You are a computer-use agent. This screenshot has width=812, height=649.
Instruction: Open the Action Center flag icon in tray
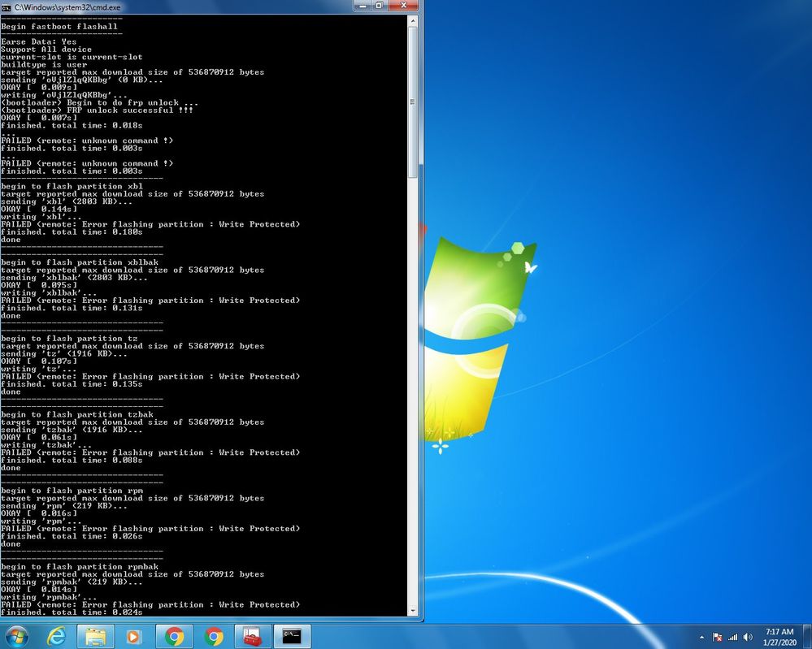coord(717,637)
